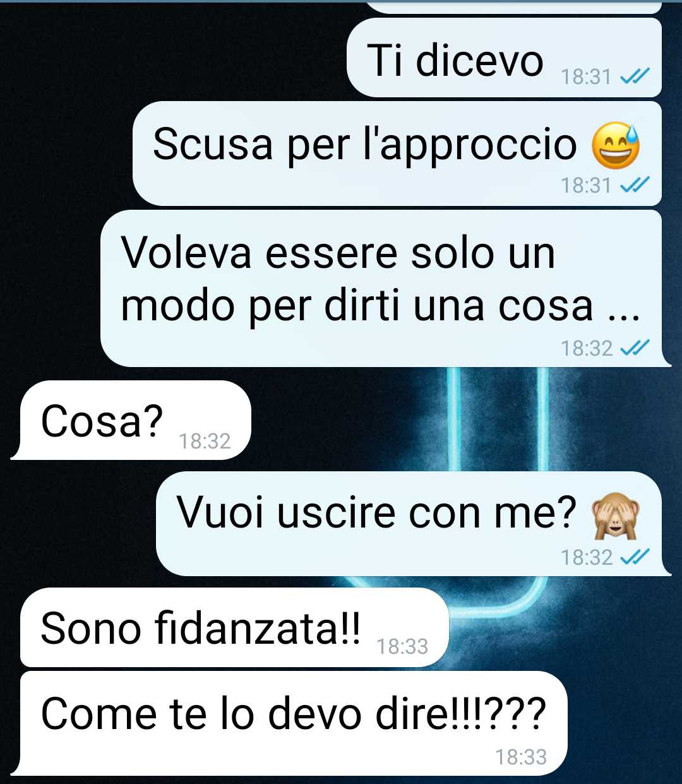
Task: Select the 'Vuoi uscire con me?' message
Action: click(x=413, y=524)
